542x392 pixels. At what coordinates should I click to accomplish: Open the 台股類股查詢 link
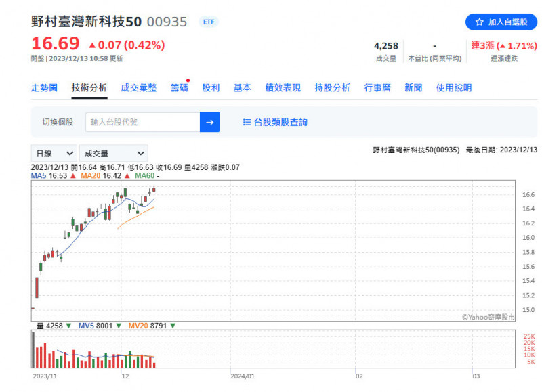click(x=280, y=123)
